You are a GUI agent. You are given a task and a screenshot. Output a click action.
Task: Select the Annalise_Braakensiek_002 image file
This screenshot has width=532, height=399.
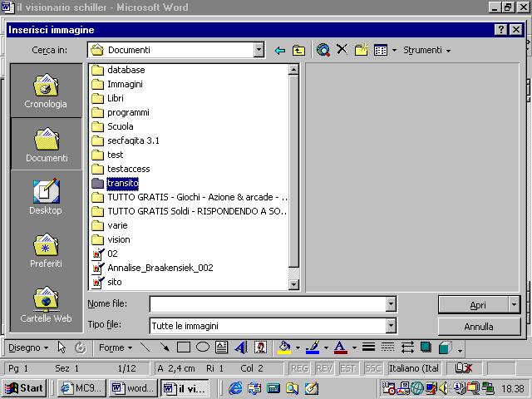pyautogui.click(x=152, y=268)
